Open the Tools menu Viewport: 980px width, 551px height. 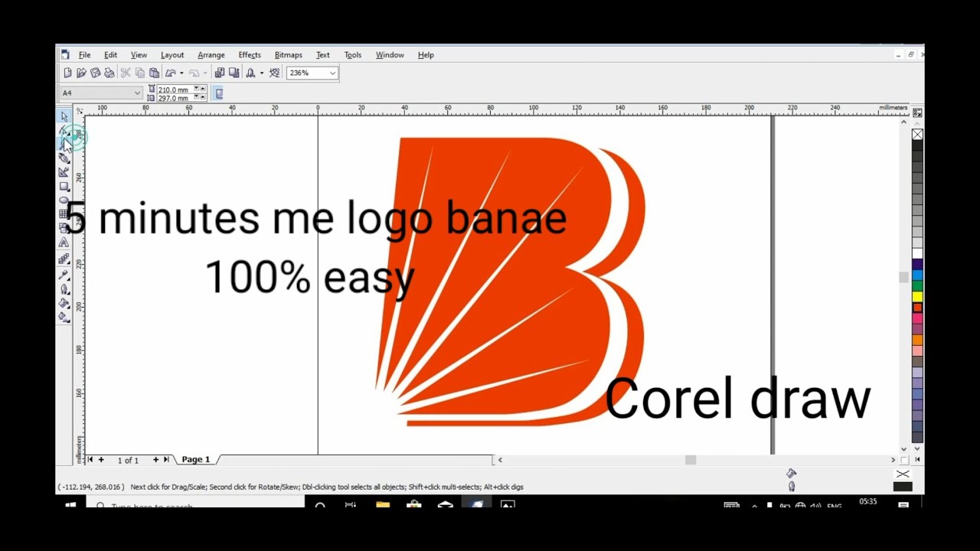(x=353, y=55)
